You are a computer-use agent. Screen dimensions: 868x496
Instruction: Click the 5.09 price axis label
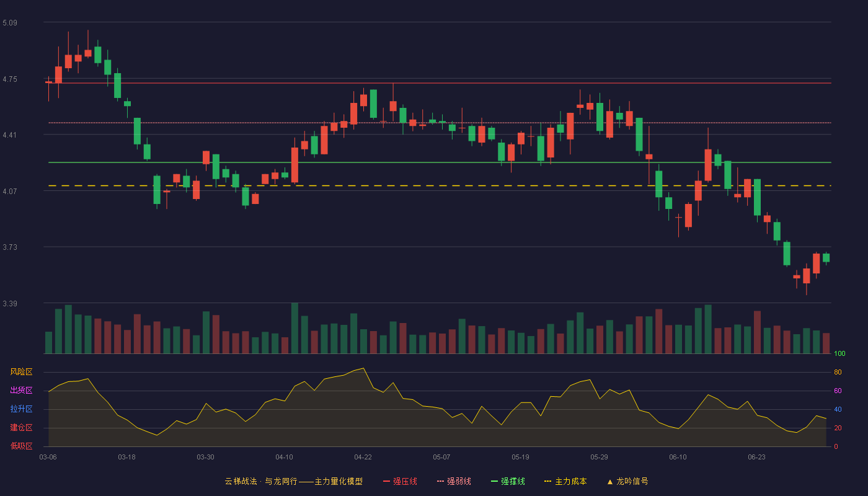pos(10,23)
